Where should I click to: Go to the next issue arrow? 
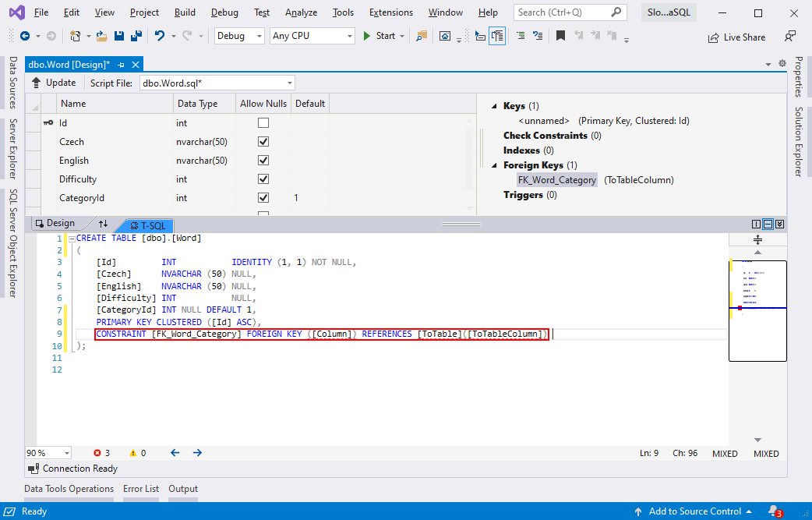point(197,453)
